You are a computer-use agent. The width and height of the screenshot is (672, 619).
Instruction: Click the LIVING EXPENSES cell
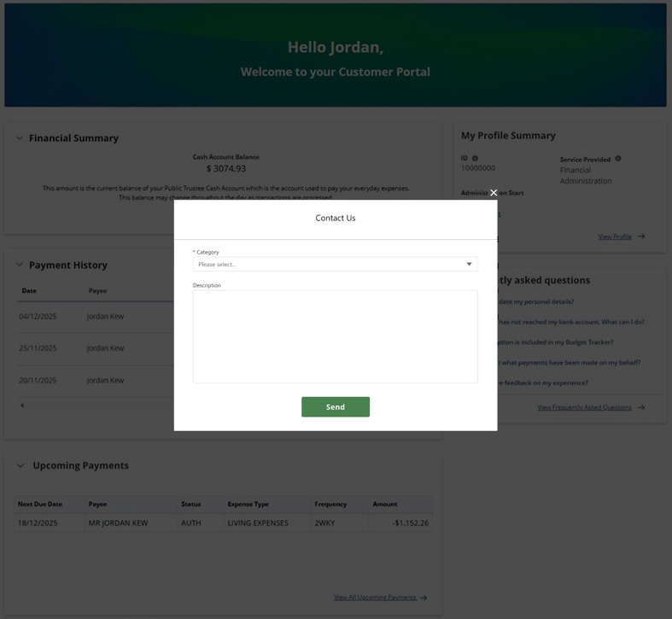(258, 523)
